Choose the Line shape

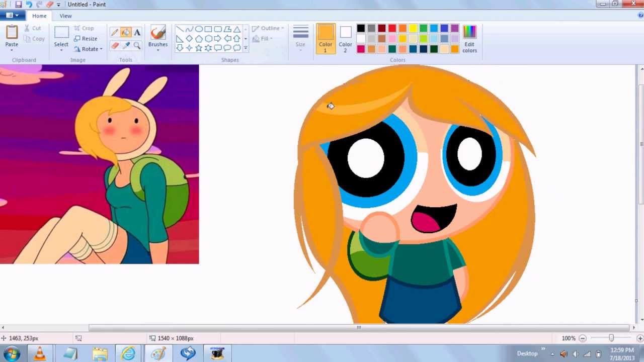(x=180, y=29)
